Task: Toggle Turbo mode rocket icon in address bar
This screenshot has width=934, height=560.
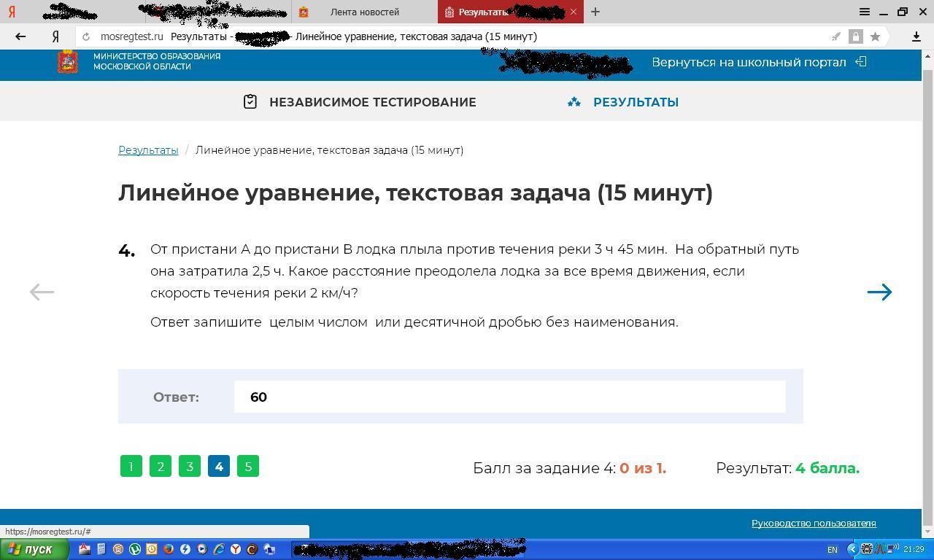Action: coord(836,36)
